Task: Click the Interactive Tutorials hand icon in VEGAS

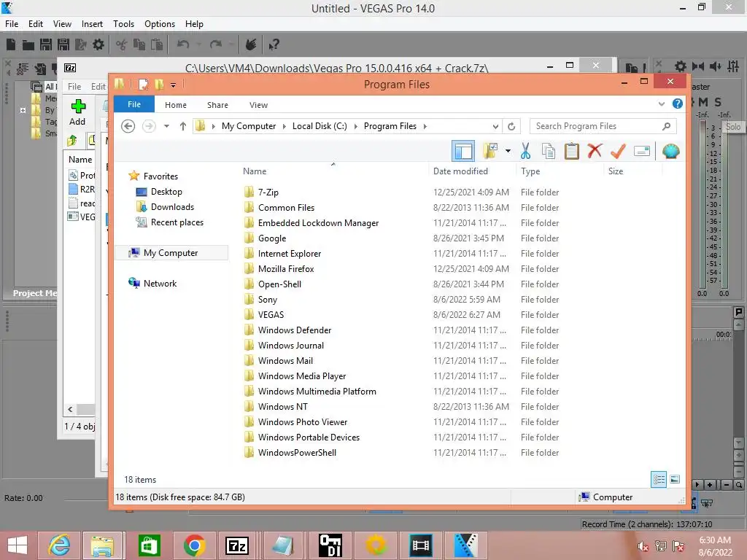Action: pyautogui.click(x=251, y=44)
